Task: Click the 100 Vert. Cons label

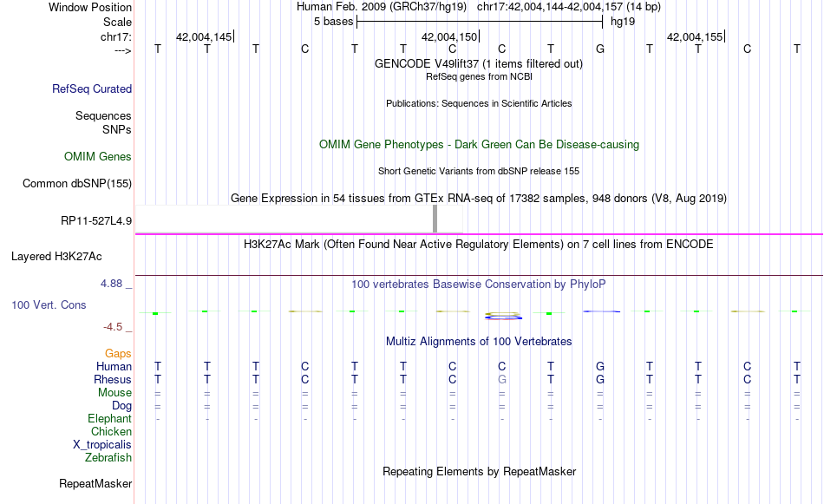Action: click(49, 304)
